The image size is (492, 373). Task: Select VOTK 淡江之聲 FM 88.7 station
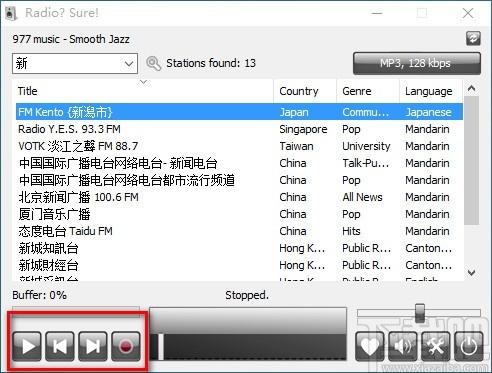[239, 146]
